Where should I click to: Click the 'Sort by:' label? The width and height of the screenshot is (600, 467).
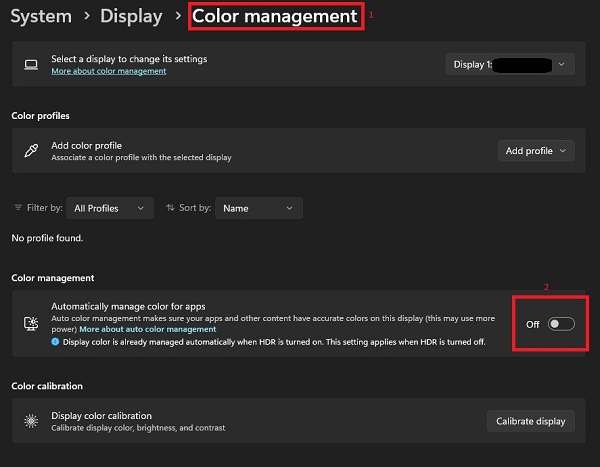click(195, 208)
